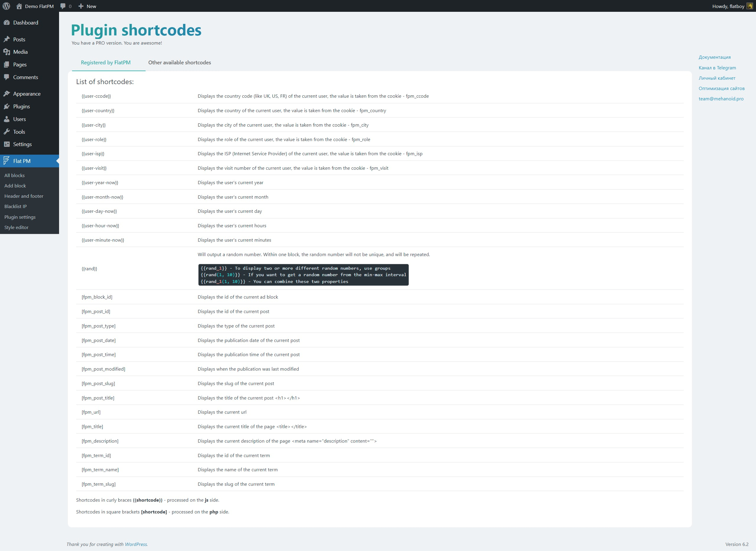The width and height of the screenshot is (756, 551).
Task: Open the flatboy user avatar
Action: [x=750, y=6]
